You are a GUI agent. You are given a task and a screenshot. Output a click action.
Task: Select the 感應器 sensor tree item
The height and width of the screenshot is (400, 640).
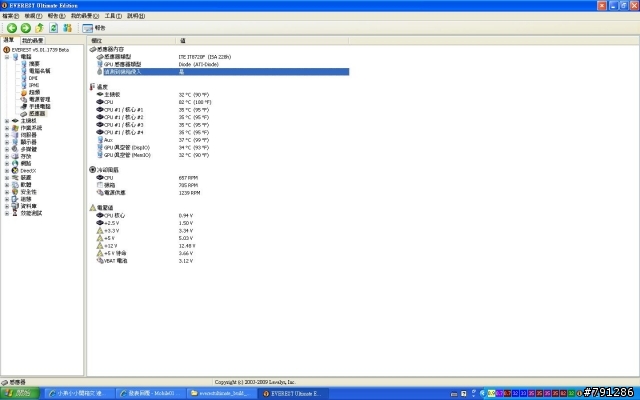point(37,114)
